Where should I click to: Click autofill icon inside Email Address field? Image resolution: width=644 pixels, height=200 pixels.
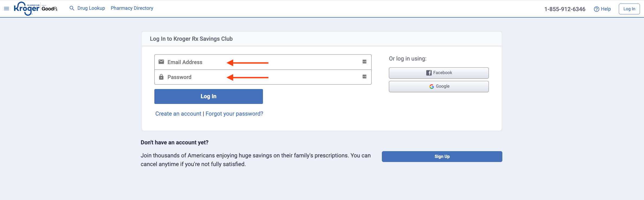(x=365, y=62)
